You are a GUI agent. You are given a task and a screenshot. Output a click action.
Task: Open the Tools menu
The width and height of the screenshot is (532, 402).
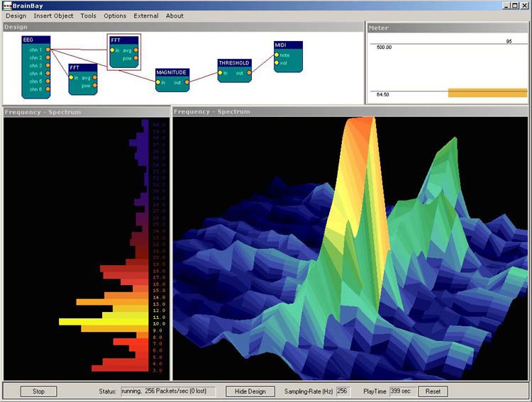click(x=88, y=16)
